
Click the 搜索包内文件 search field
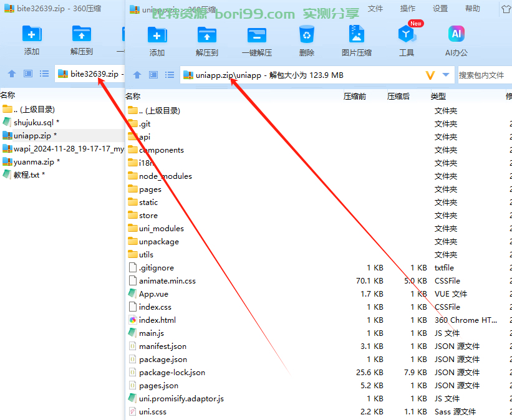[x=485, y=75]
